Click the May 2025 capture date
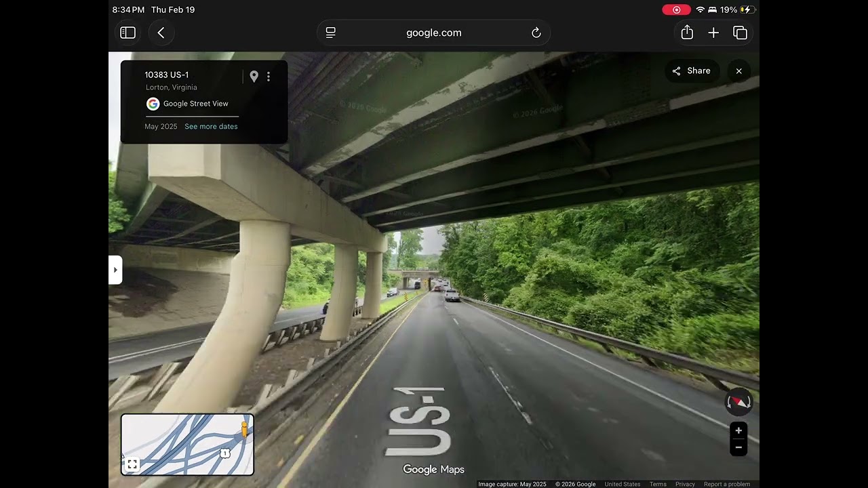 coord(161,127)
